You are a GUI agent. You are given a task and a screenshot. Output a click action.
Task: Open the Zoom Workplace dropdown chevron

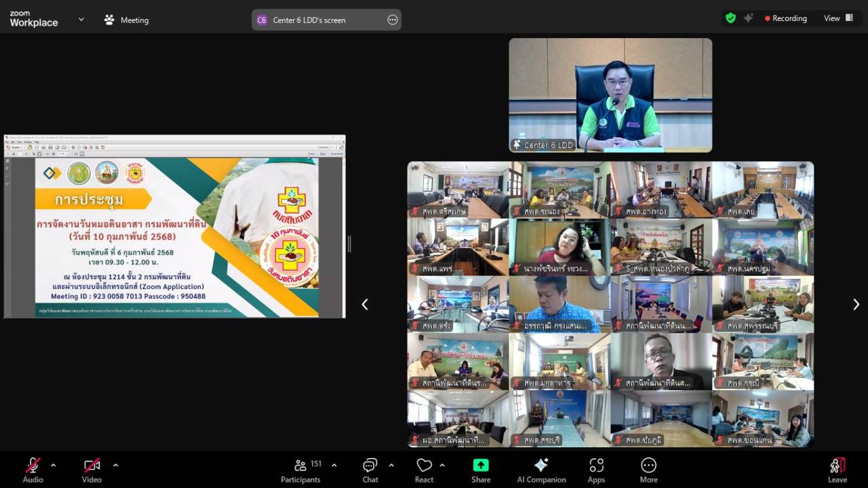pyautogui.click(x=81, y=20)
